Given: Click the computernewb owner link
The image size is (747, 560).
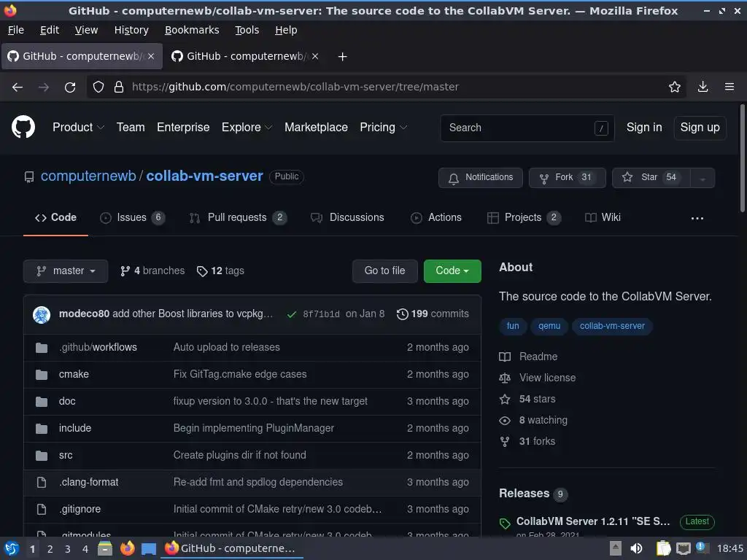Looking at the screenshot, I should click(88, 176).
